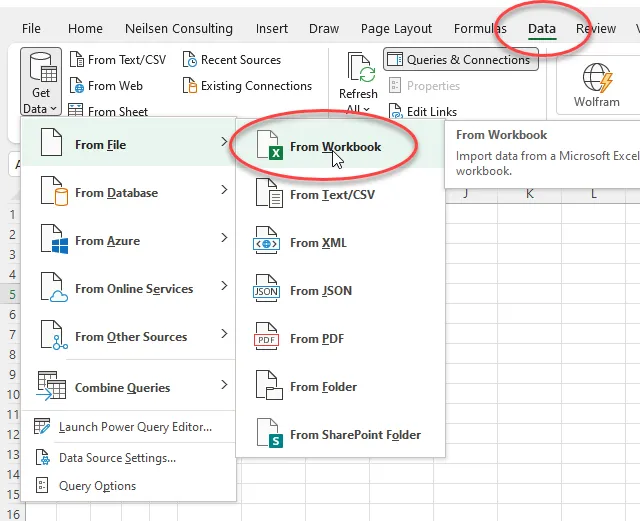Choose From Folder menu entry

pos(340,387)
